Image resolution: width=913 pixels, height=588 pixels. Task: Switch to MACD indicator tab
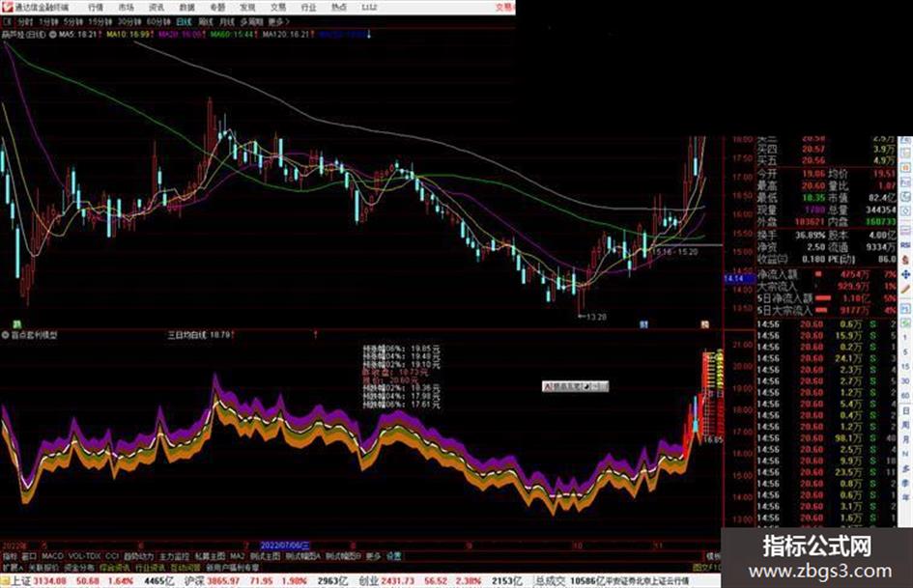[x=52, y=556]
